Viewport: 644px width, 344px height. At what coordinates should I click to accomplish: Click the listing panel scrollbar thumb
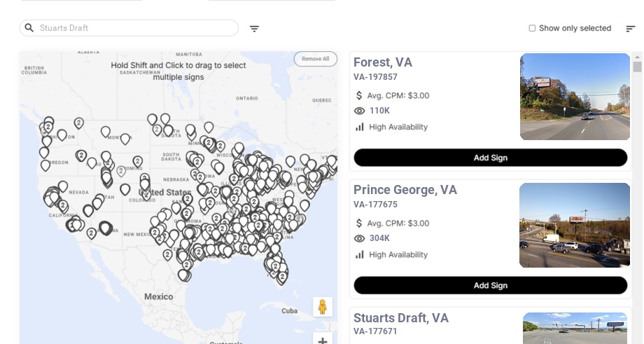click(x=637, y=67)
